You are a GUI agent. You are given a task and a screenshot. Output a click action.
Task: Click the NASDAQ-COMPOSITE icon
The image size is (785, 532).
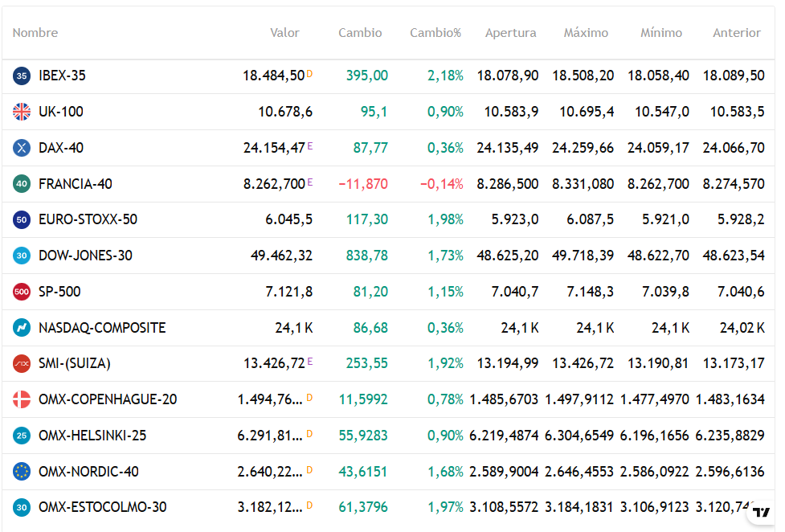coord(22,328)
